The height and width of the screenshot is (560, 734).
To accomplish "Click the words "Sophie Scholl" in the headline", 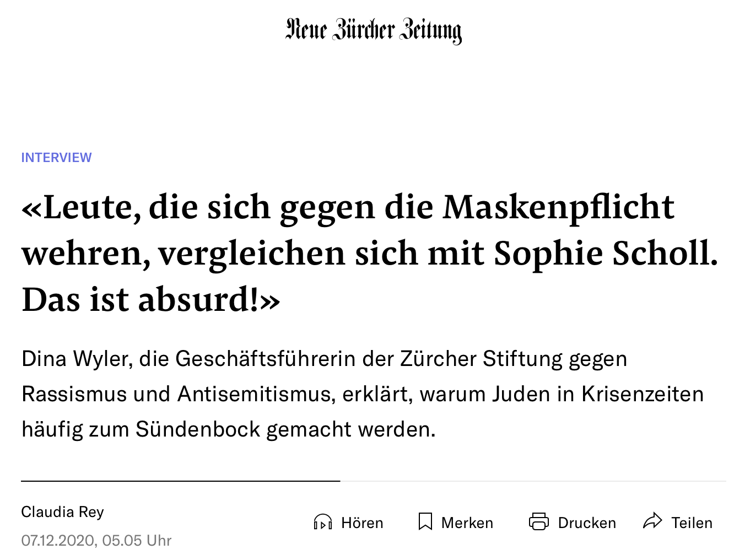I will coord(606,255).
